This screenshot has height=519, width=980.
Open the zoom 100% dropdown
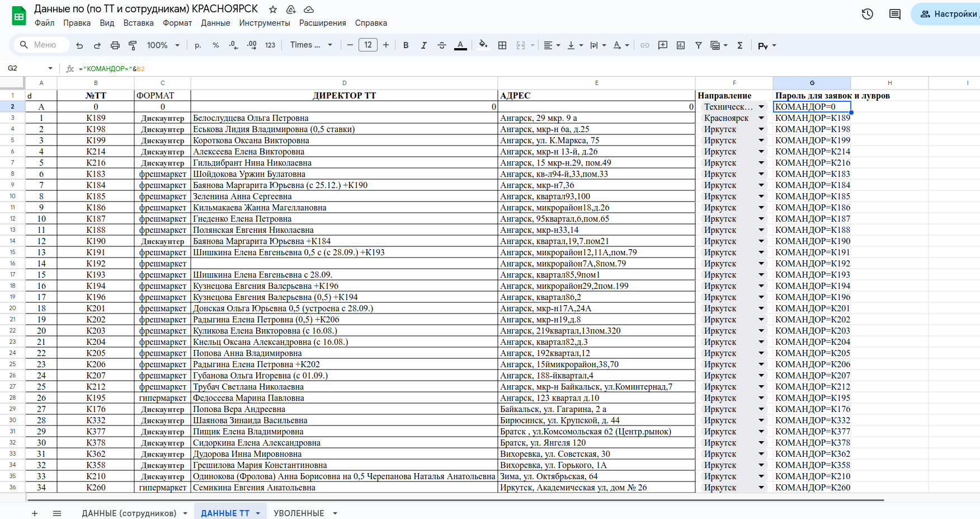coord(163,45)
